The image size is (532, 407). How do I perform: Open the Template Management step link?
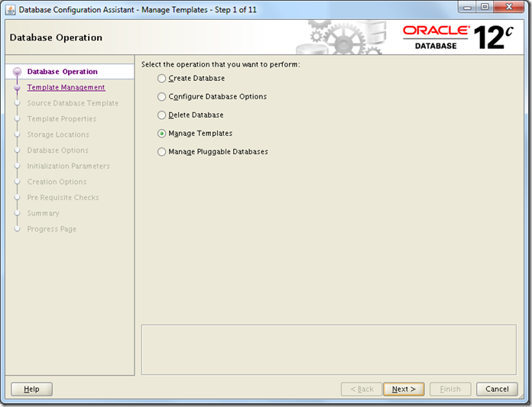coord(66,87)
